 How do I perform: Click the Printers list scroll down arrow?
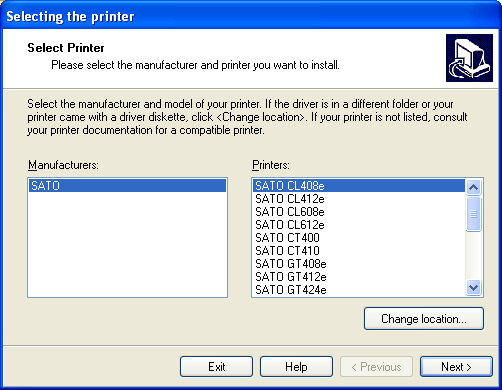point(474,287)
